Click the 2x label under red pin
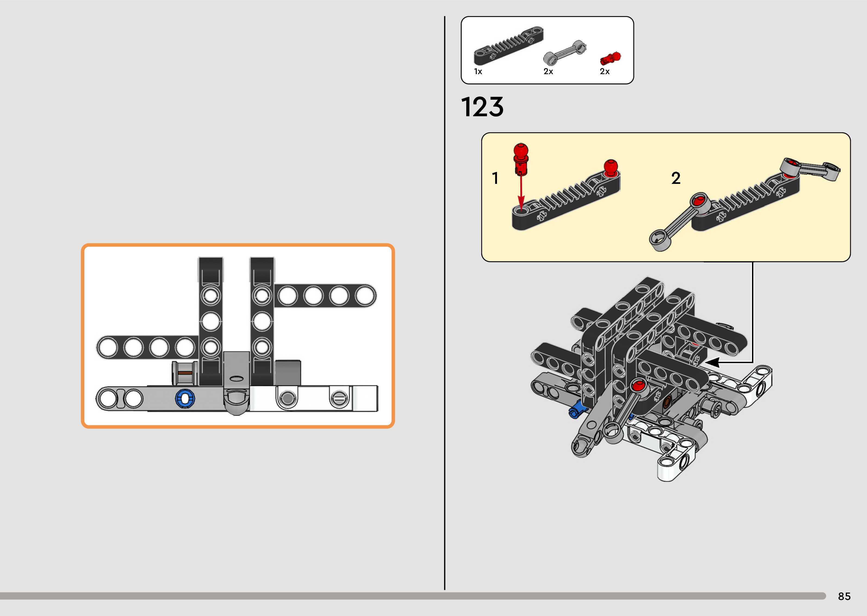 pyautogui.click(x=605, y=71)
